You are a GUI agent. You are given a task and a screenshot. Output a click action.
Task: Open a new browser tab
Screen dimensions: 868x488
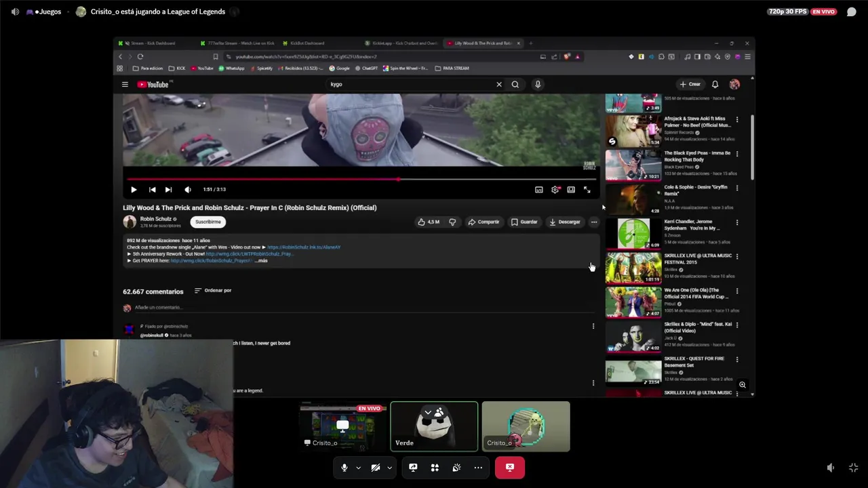point(531,43)
